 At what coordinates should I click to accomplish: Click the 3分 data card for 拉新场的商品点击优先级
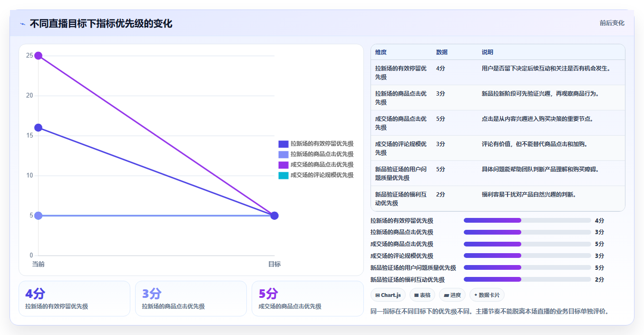click(x=191, y=299)
